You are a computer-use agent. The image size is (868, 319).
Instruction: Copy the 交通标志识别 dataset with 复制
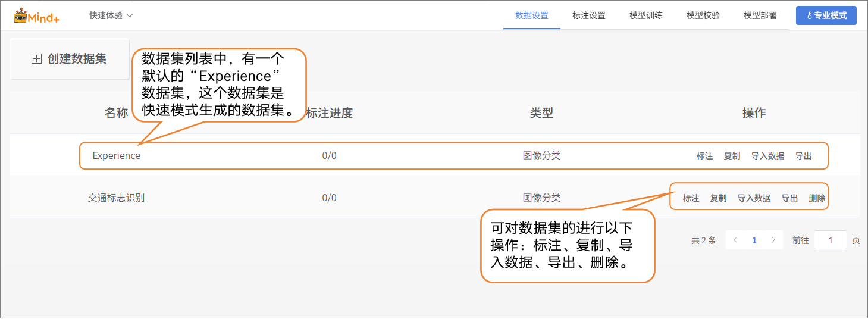[x=718, y=198]
